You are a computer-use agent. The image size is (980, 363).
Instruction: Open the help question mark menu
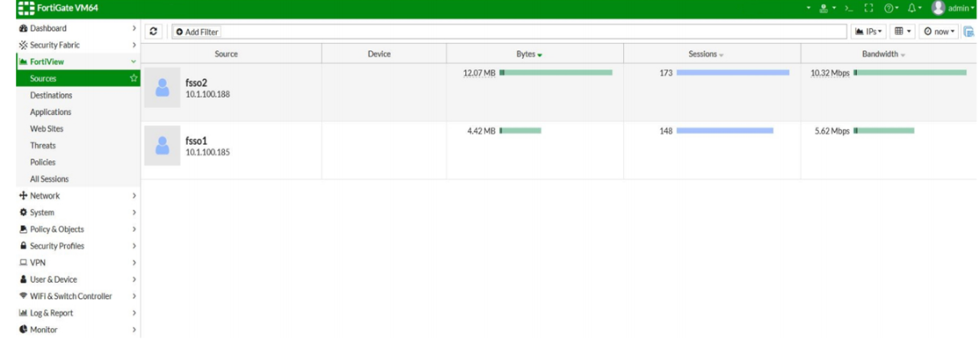point(891,8)
